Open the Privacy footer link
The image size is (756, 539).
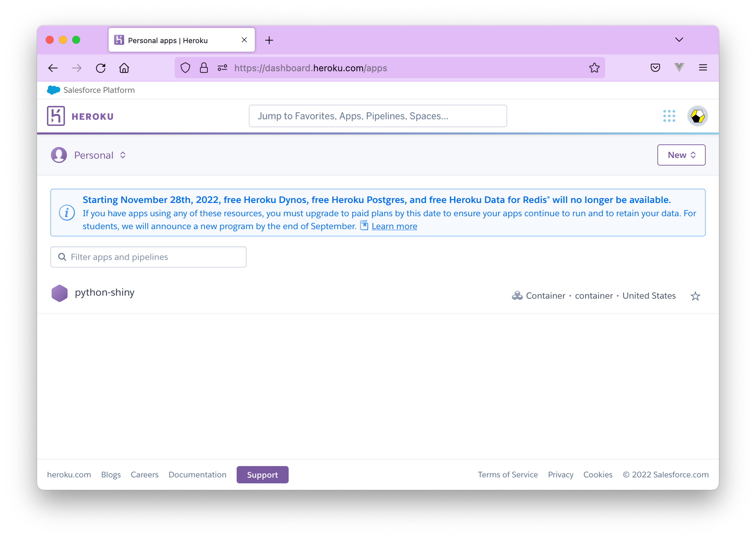[561, 475]
